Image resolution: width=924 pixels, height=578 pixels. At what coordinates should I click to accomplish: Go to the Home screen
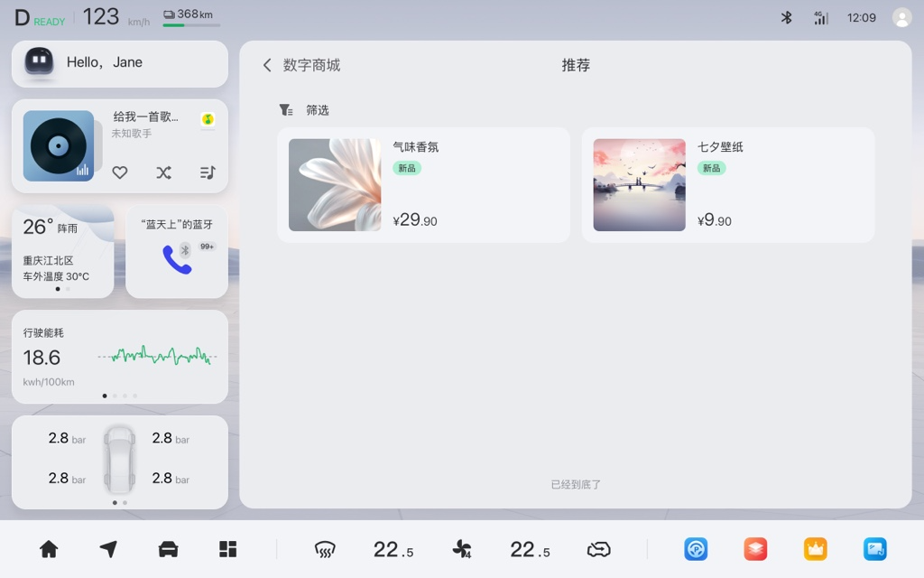49,549
